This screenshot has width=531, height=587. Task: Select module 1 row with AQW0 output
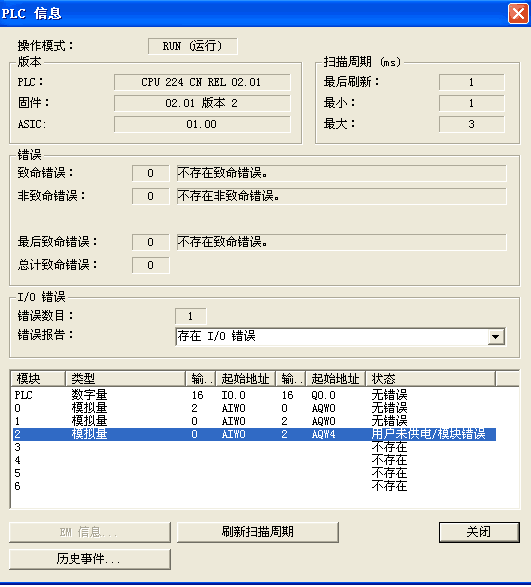click(x=255, y=421)
